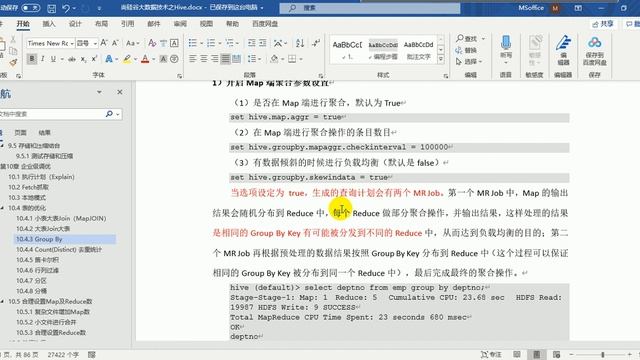Click the Enclose Characters circle icon

[174, 59]
